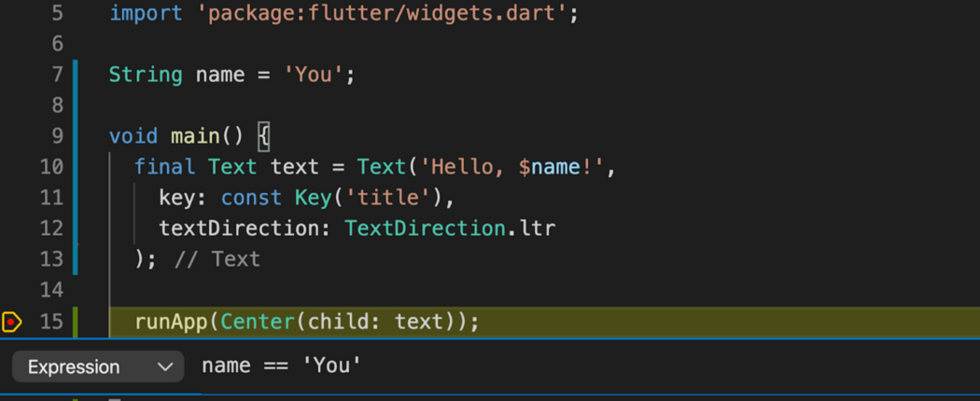Click the '// Text' closing label comment
Viewport: 980px width, 401px height.
217,258
